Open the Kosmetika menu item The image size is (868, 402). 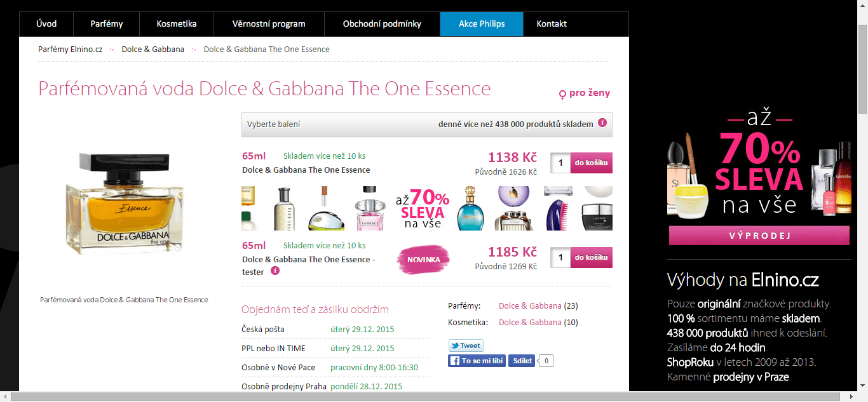pos(177,24)
